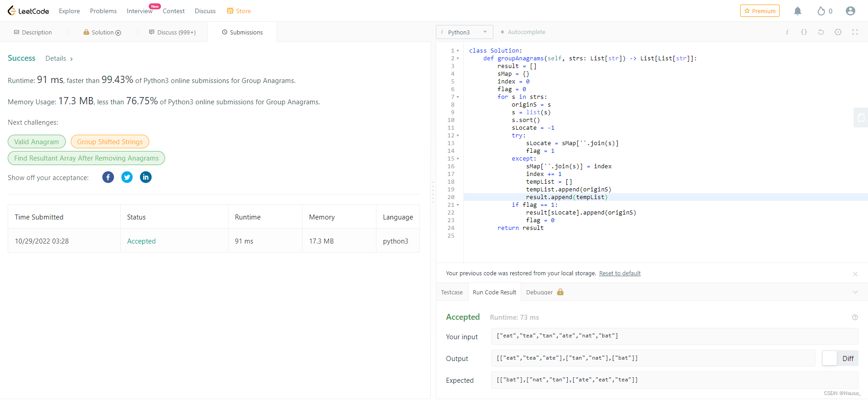Fold code at line 7 arrow
Screen dimensions: 868x400
point(458,97)
